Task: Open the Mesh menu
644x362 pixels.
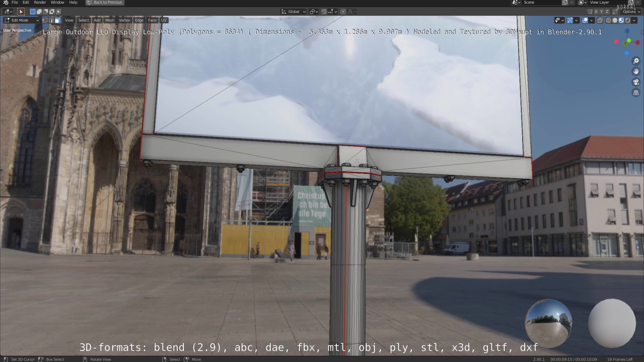Action: tap(110, 20)
